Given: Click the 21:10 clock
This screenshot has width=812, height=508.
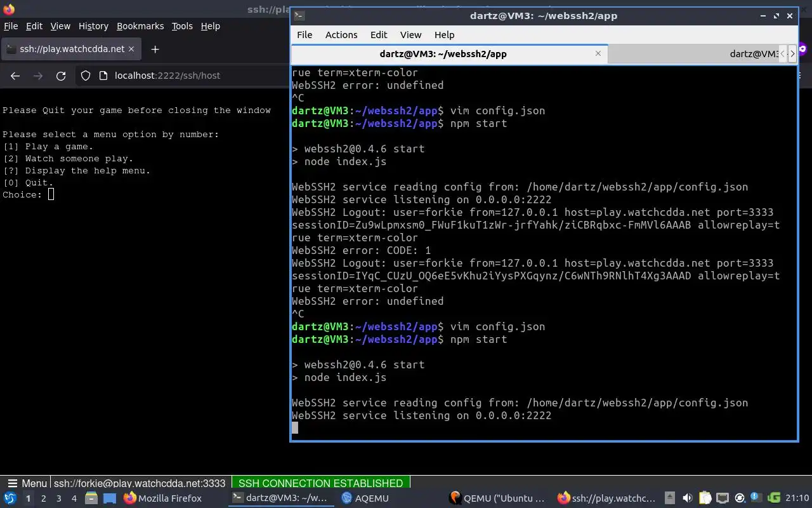Looking at the screenshot, I should point(797,498).
